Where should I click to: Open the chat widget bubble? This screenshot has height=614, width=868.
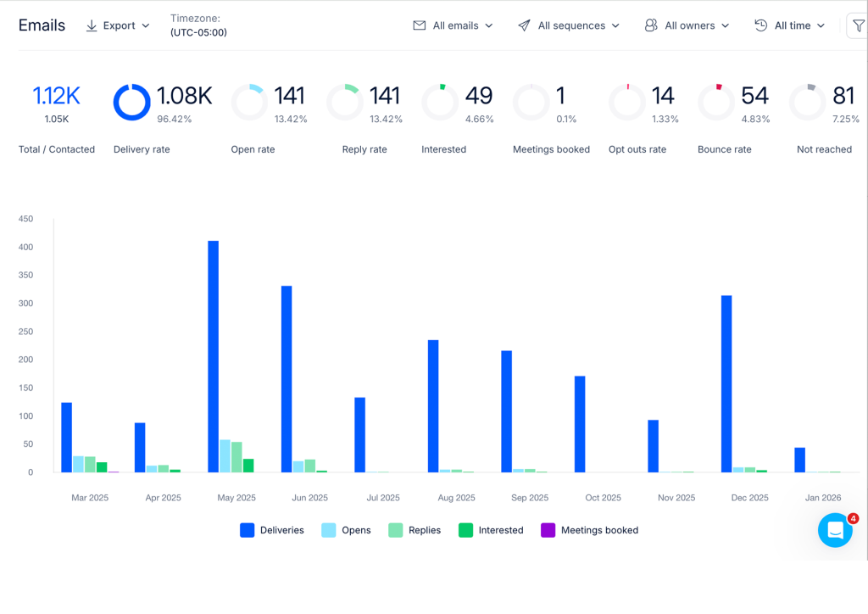point(835,530)
